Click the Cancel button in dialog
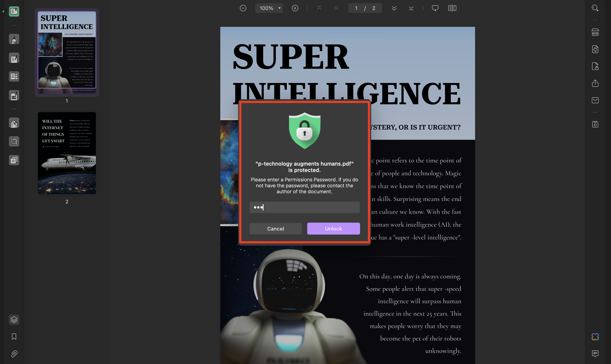The image size is (611, 364). click(275, 228)
